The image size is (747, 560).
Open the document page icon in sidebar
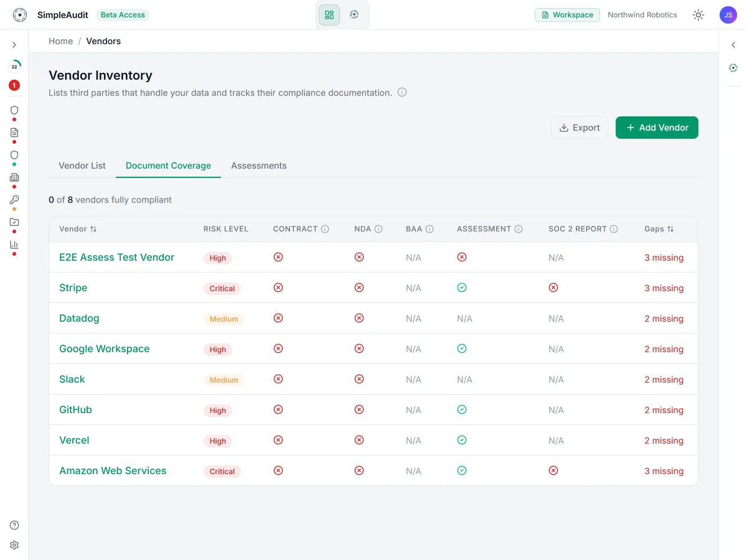coord(14,133)
